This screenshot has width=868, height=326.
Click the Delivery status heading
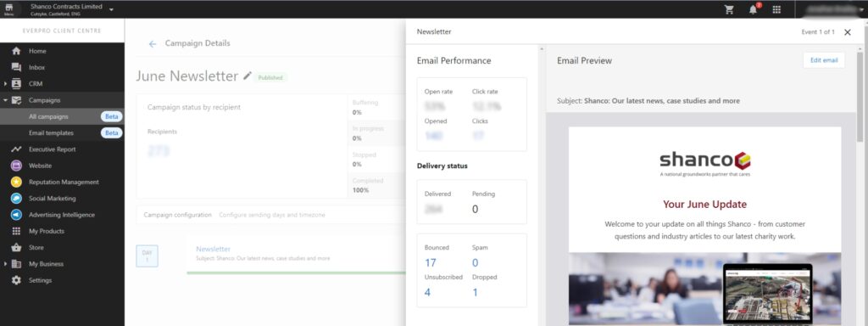pos(442,166)
